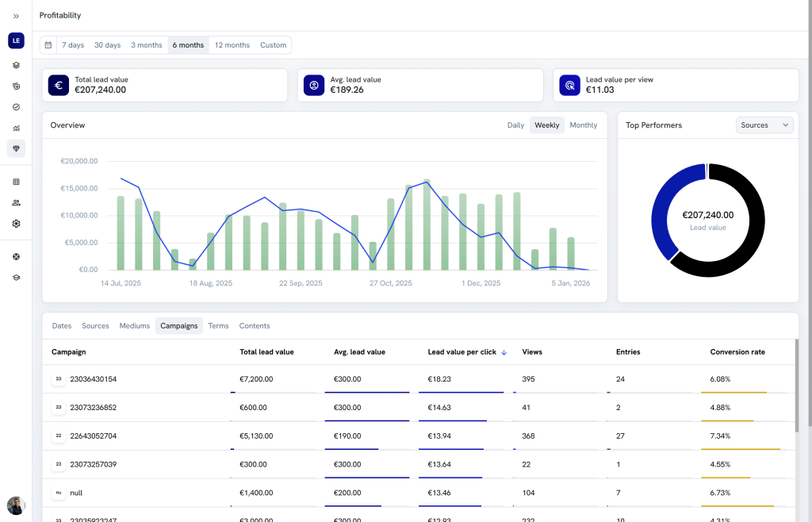Screen dimensions: 812x522
Task: Switch overview chart to Monthly
Action: coord(583,125)
